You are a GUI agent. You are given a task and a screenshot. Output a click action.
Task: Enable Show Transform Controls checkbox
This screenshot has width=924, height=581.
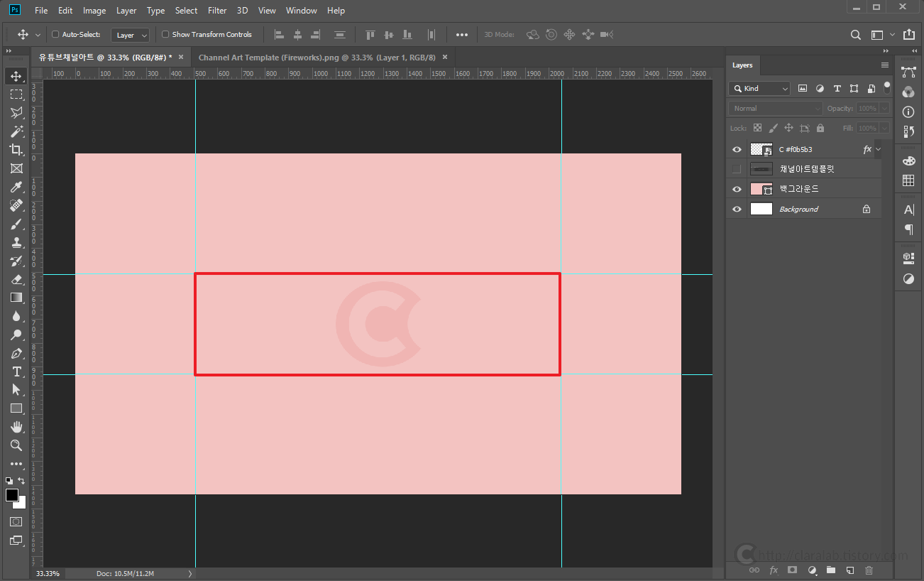[x=165, y=34]
